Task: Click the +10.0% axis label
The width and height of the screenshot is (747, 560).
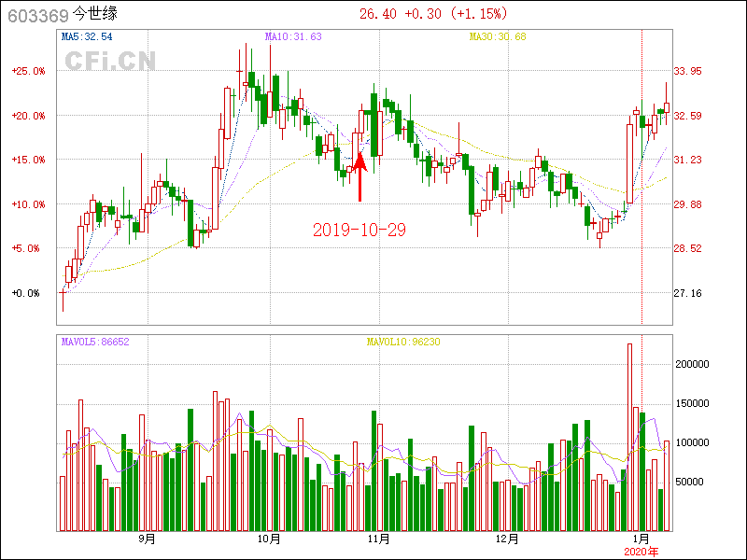Action: [x=28, y=204]
